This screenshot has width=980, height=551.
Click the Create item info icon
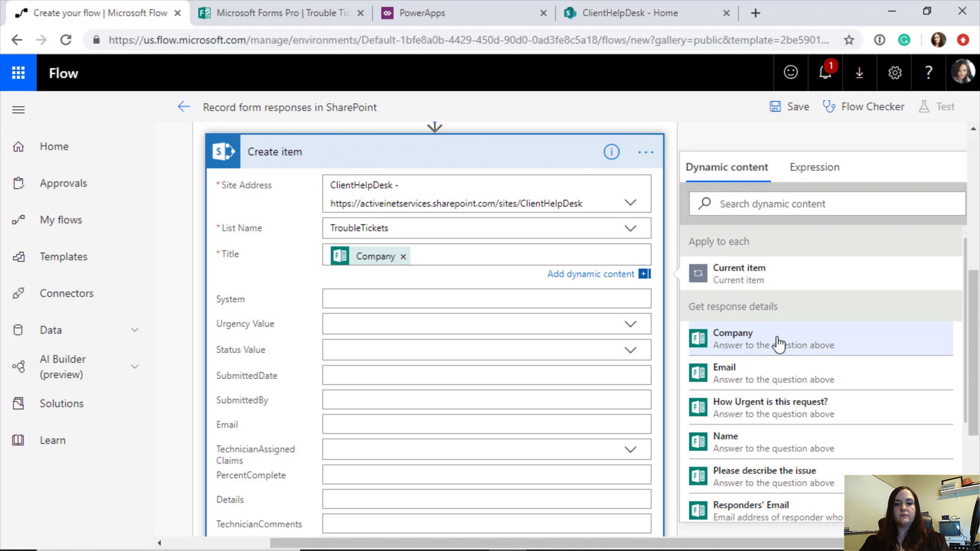pyautogui.click(x=611, y=152)
